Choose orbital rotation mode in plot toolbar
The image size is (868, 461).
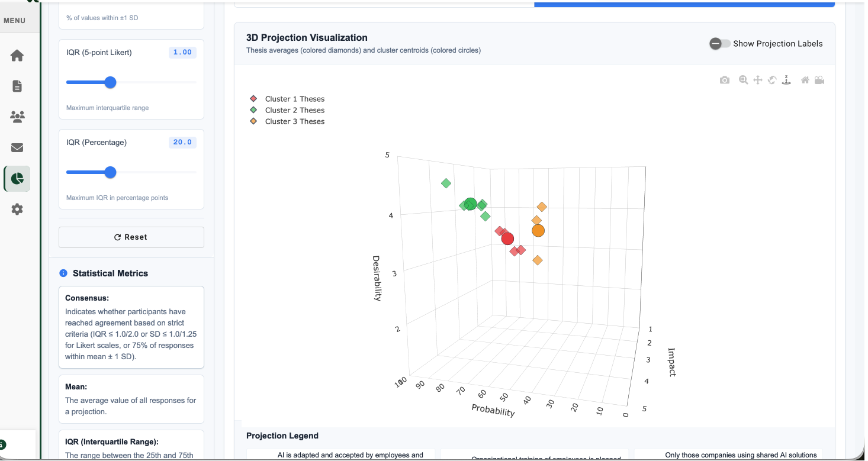point(772,80)
